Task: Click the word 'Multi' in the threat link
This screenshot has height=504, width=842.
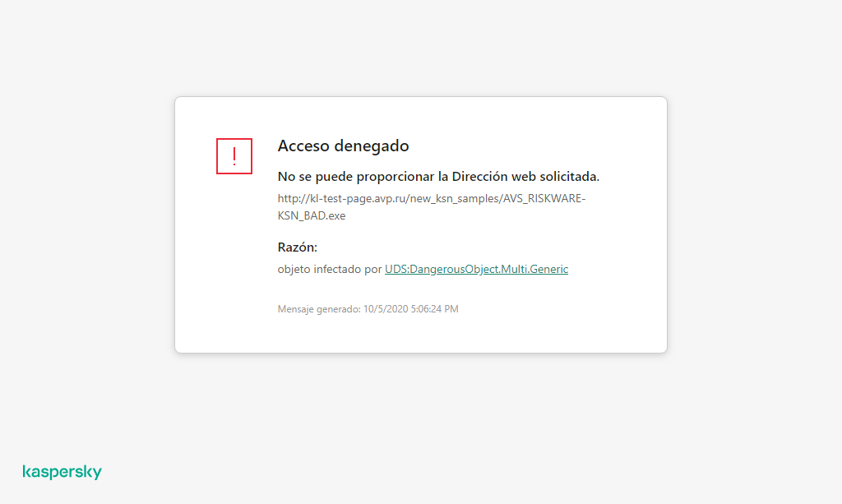Action: pyautogui.click(x=513, y=269)
